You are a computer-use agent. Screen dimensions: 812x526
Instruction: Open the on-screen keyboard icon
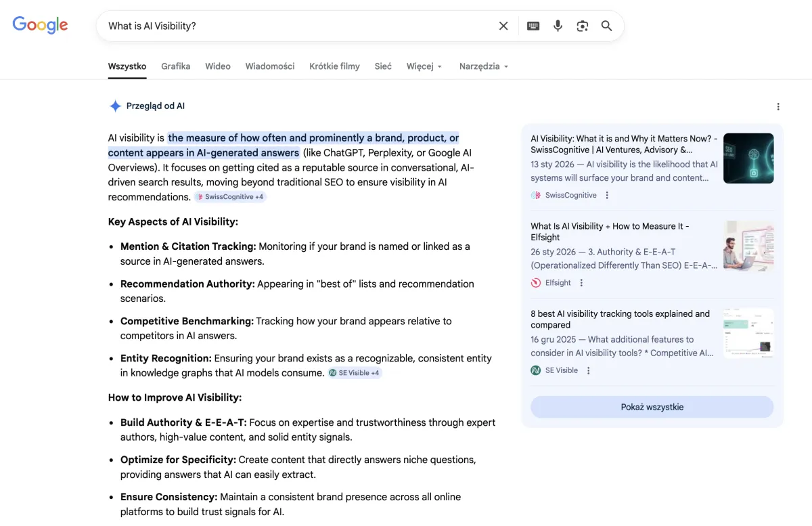[533, 26]
